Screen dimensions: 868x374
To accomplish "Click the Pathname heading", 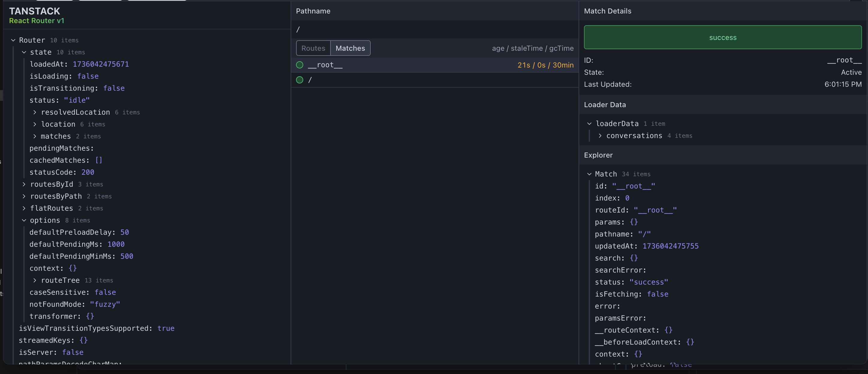I will coord(313,11).
